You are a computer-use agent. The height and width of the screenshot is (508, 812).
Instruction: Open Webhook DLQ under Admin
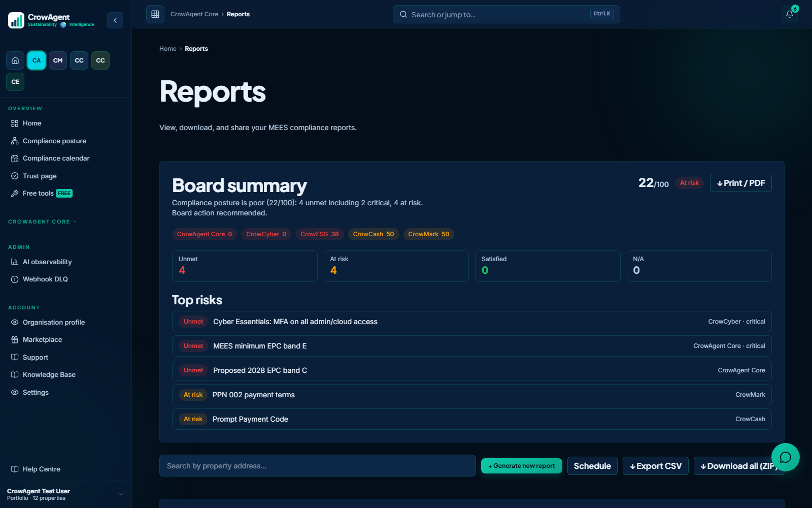click(x=65, y=279)
